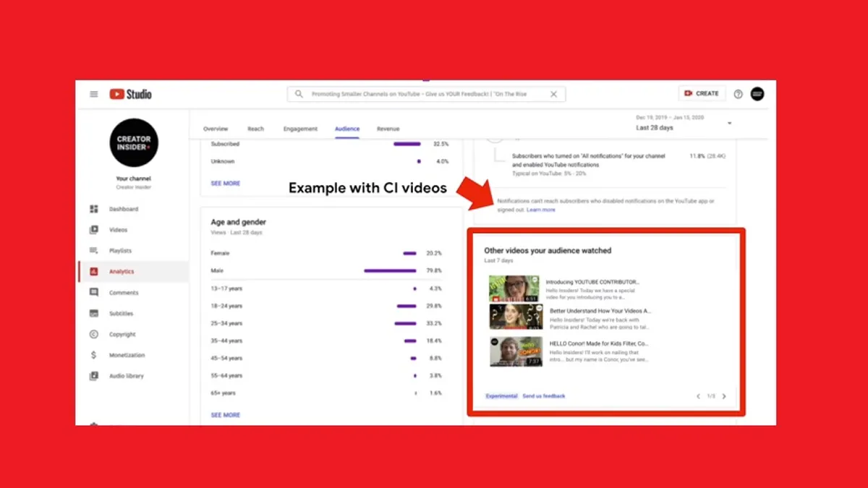Click the Send us feedback link
Image resolution: width=868 pixels, height=488 pixels.
tap(544, 396)
